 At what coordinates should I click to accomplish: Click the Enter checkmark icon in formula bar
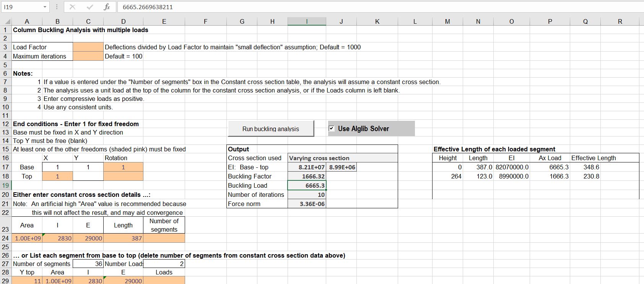[x=90, y=7]
